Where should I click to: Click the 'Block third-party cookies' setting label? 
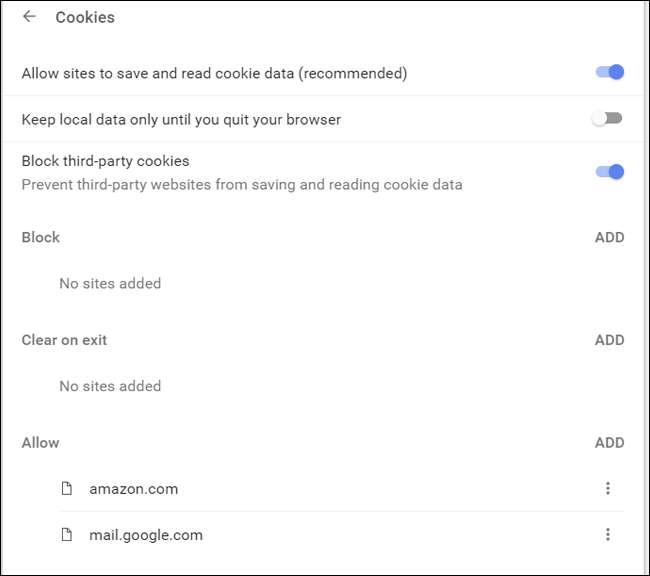click(x=105, y=161)
